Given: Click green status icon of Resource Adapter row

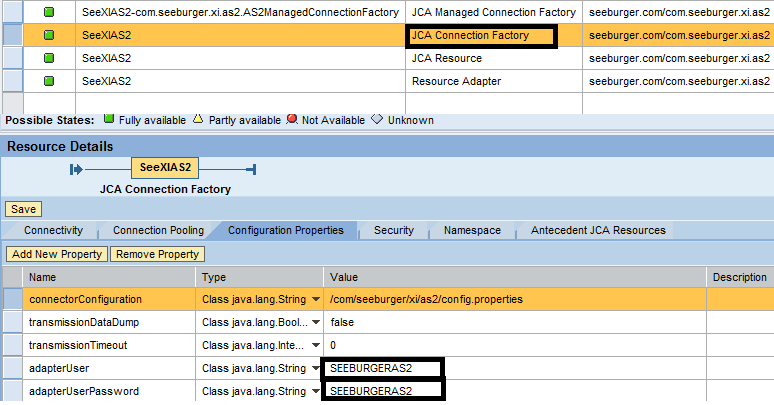Looking at the screenshot, I should point(50,81).
